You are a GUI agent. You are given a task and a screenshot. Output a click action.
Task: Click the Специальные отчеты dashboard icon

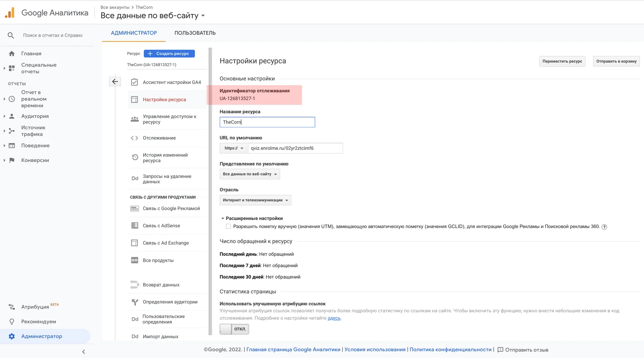[12, 68]
